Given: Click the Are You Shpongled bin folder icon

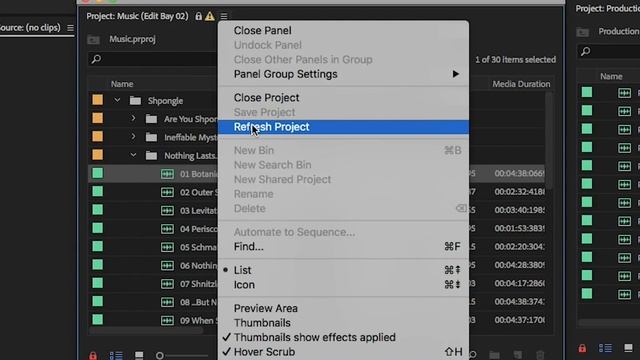Looking at the screenshot, I should click(151, 119).
